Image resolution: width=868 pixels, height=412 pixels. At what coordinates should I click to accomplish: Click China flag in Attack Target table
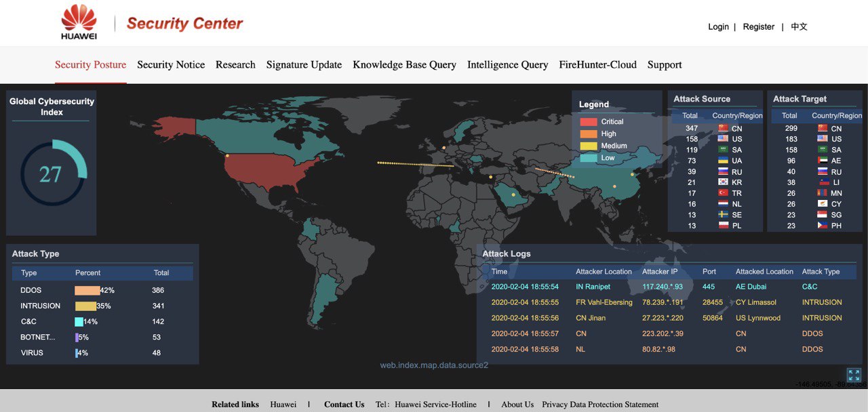[x=823, y=128]
